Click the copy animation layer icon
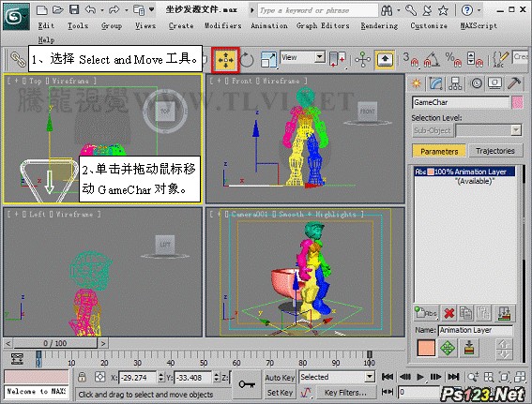 [465, 313]
